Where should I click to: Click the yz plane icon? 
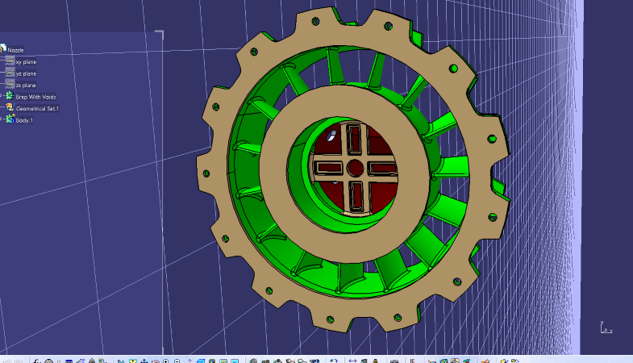tap(10, 73)
